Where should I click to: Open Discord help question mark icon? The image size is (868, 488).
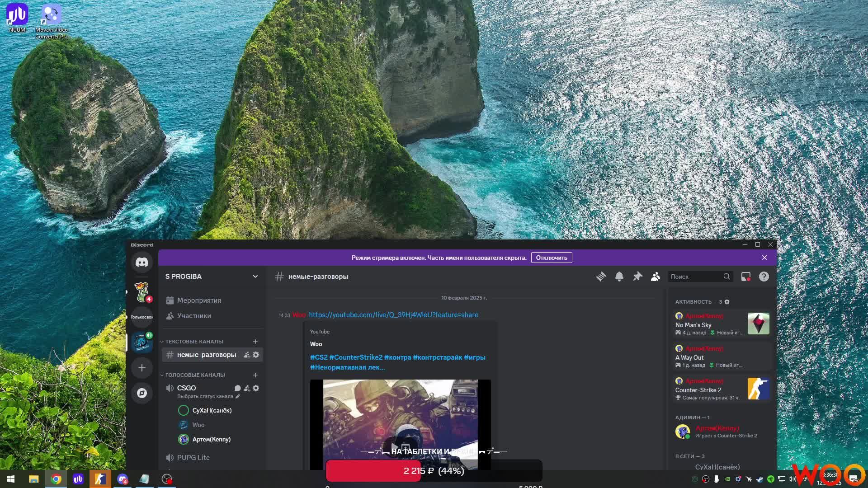[764, 277]
